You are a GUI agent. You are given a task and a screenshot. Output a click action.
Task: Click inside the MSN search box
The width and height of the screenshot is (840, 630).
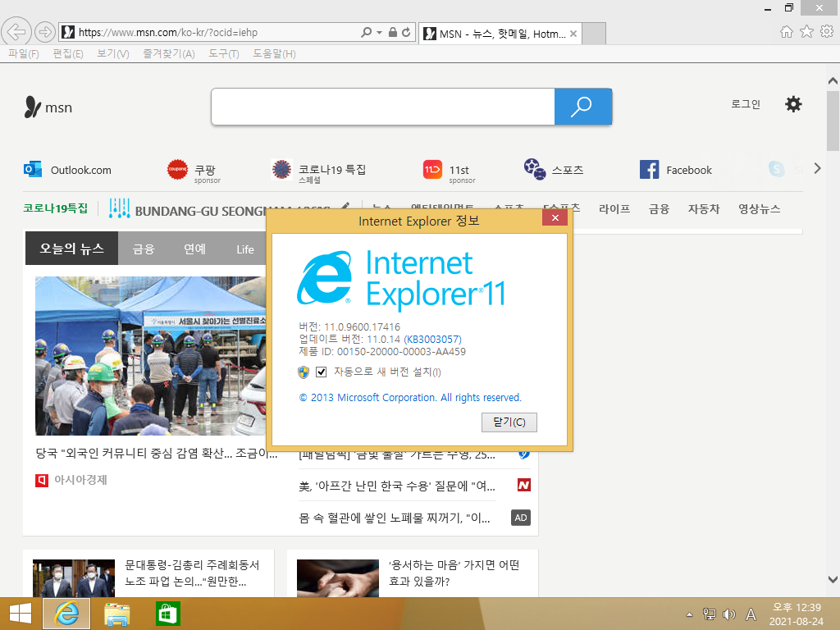pyautogui.click(x=383, y=107)
